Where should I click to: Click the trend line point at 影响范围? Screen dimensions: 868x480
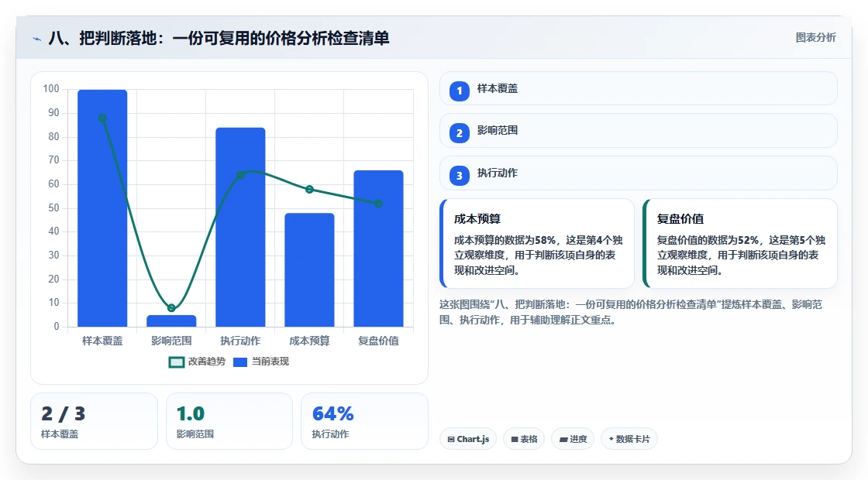[x=171, y=308]
